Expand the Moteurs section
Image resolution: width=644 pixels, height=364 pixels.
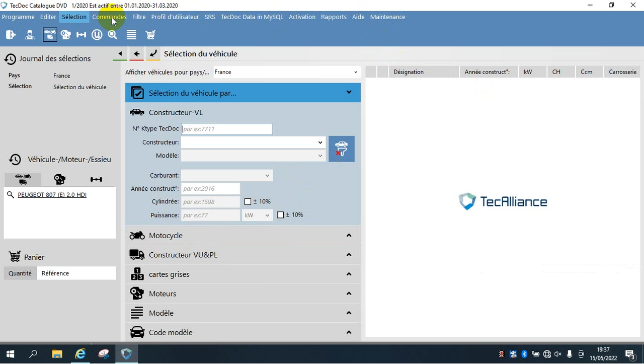click(243, 294)
